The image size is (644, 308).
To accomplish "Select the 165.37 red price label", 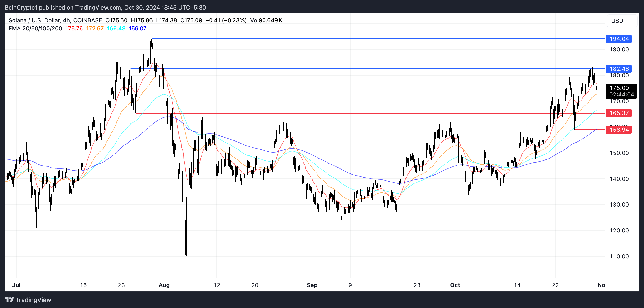I will [618, 113].
